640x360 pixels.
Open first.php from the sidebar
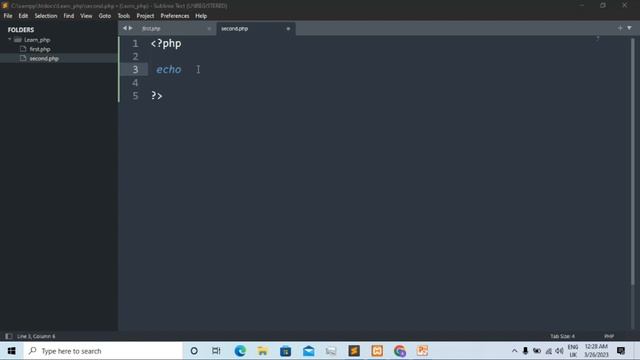40,49
